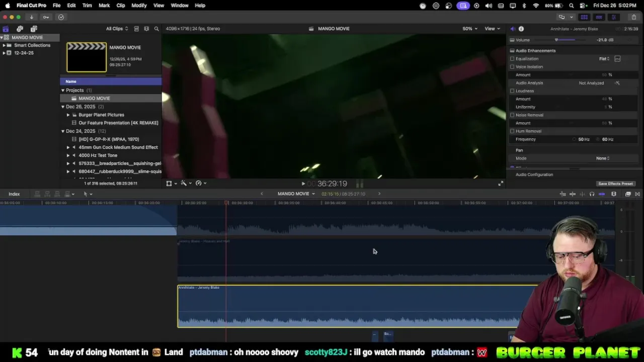
Task: Enable Voice Isolation checkbox
Action: (512, 67)
